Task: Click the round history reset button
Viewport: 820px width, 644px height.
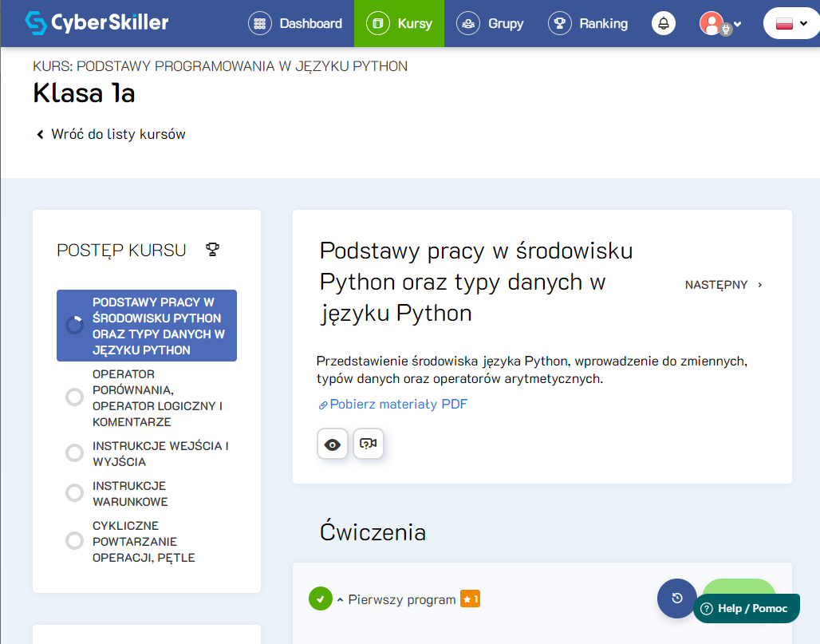Action: (x=677, y=599)
